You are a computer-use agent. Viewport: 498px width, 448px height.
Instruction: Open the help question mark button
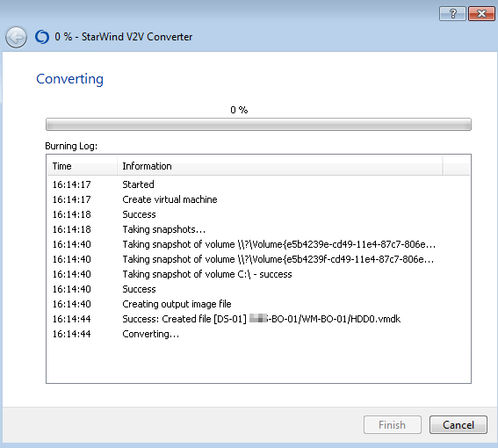coord(452,14)
